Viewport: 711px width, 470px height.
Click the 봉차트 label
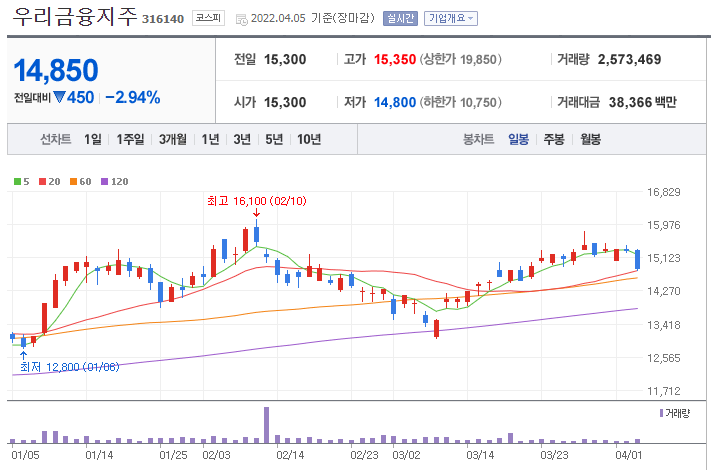point(478,139)
